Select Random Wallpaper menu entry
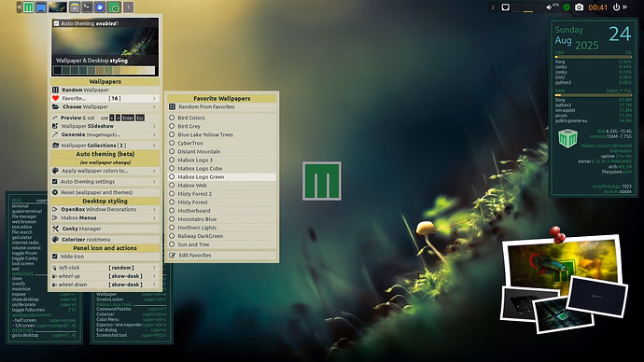Image resolution: width=644 pixels, height=362 pixels. [x=105, y=90]
